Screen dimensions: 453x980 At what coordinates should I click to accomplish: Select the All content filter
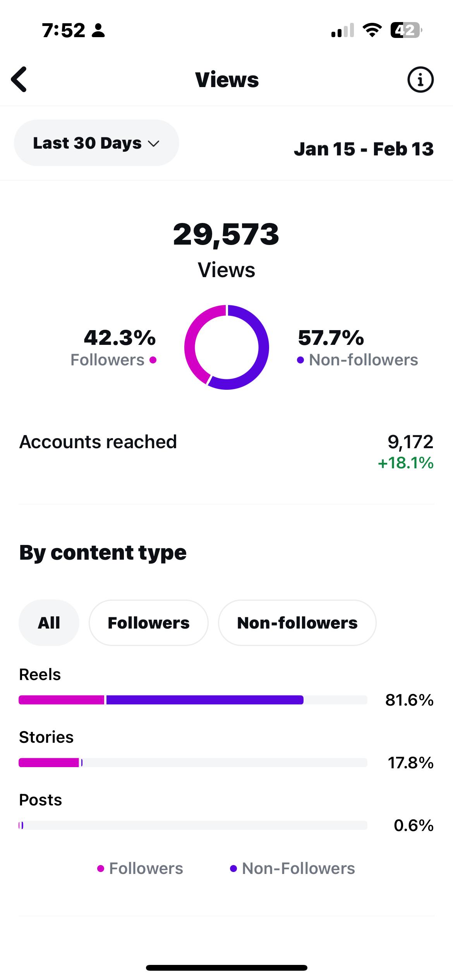[49, 623]
